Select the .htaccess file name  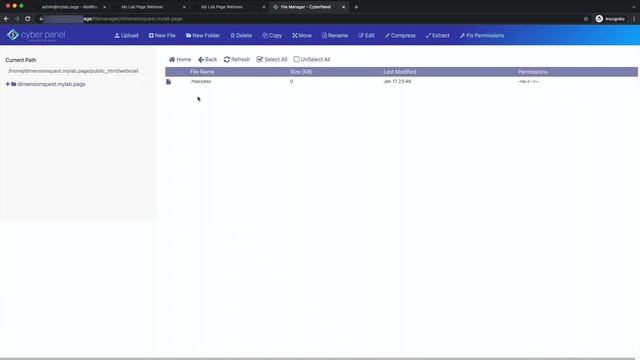tap(200, 81)
